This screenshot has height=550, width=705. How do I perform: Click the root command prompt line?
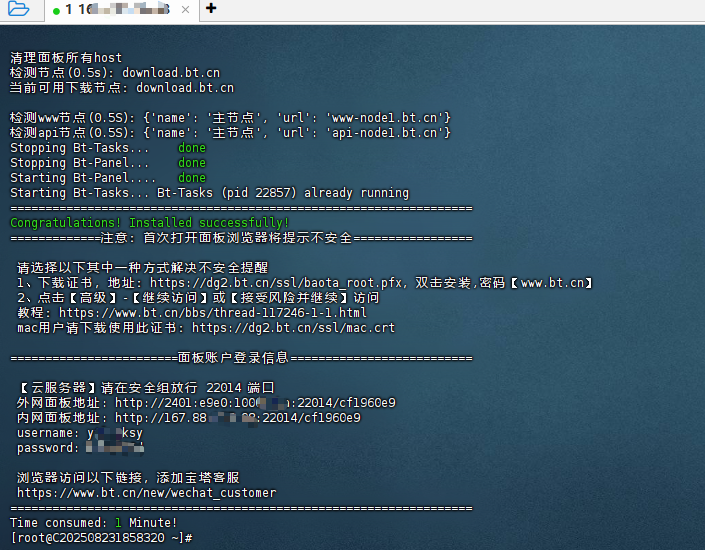[x=100, y=538]
